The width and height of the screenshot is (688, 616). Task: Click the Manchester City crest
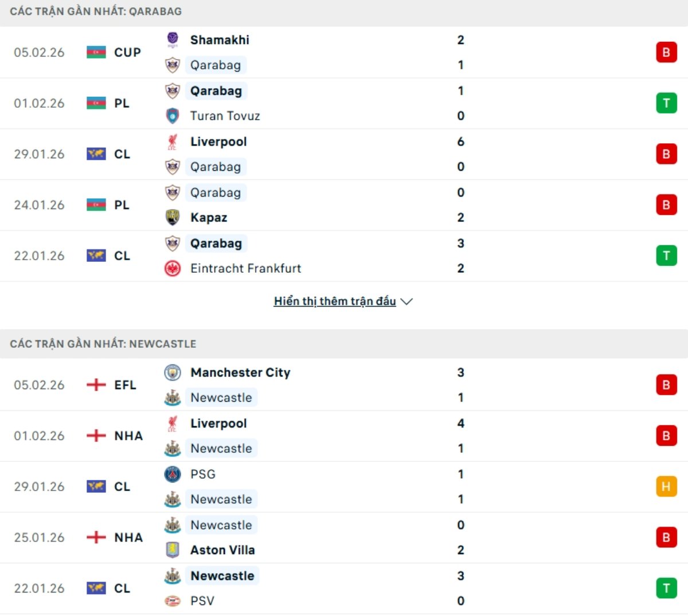[173, 372]
